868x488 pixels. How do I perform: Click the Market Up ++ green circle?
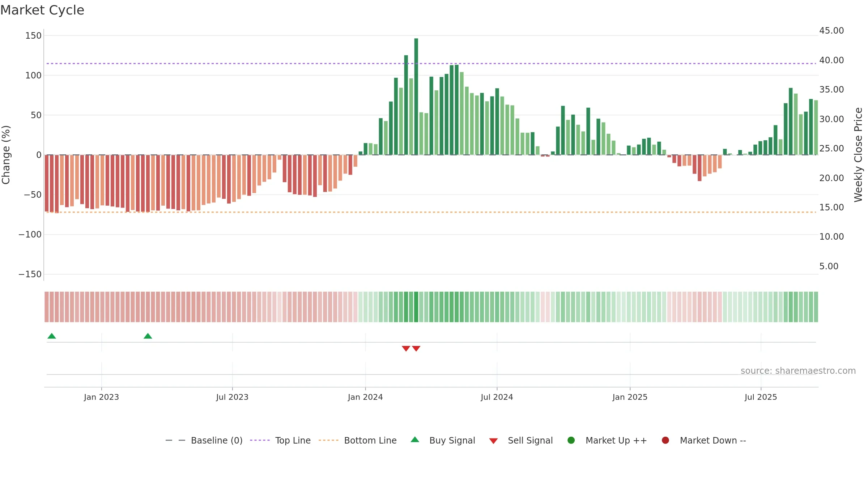coord(571,440)
